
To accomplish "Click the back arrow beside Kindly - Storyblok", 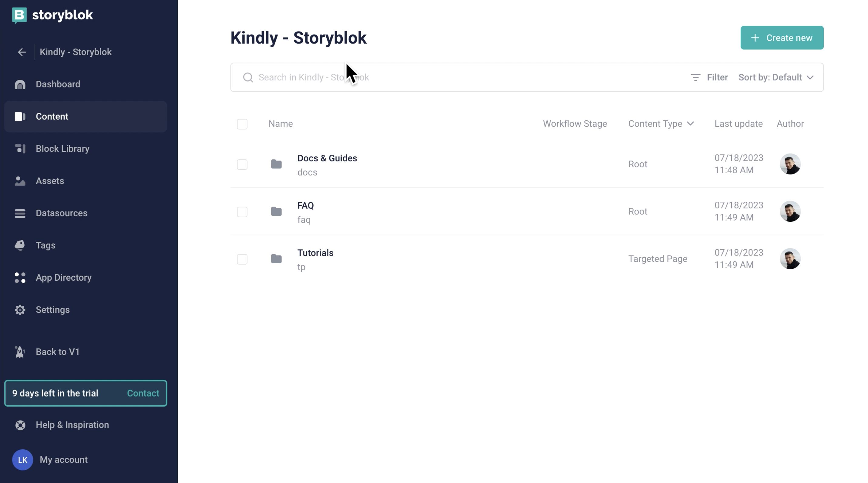I will 22,52.
